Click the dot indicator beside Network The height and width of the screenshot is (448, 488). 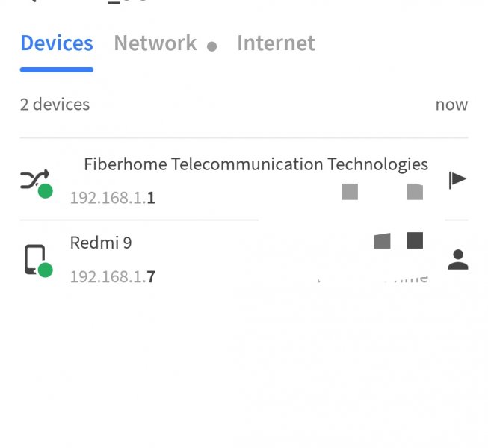212,46
